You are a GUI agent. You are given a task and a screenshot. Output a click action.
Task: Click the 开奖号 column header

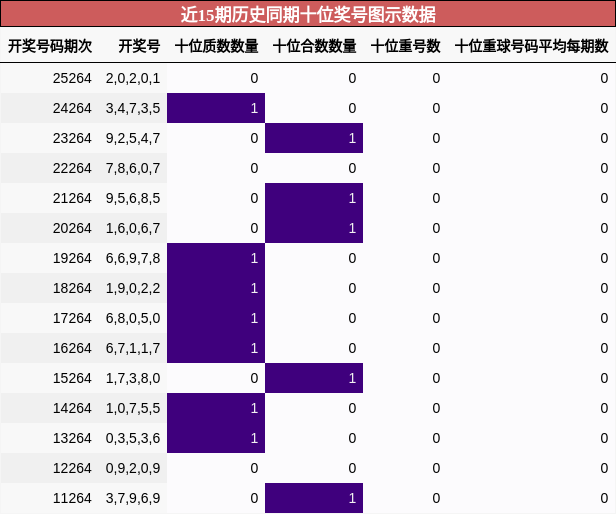139,46
